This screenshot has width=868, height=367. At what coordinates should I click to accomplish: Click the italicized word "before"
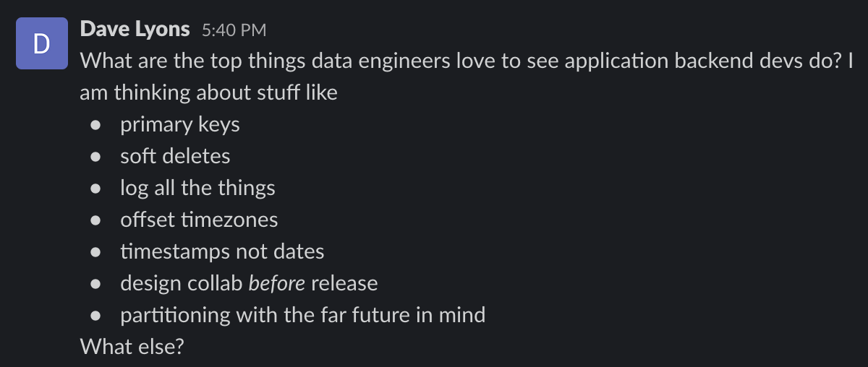point(276,283)
